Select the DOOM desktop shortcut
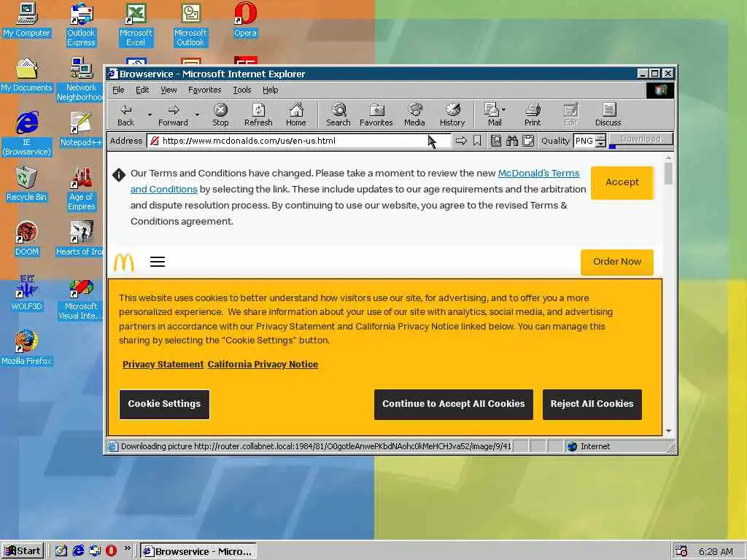 (27, 239)
